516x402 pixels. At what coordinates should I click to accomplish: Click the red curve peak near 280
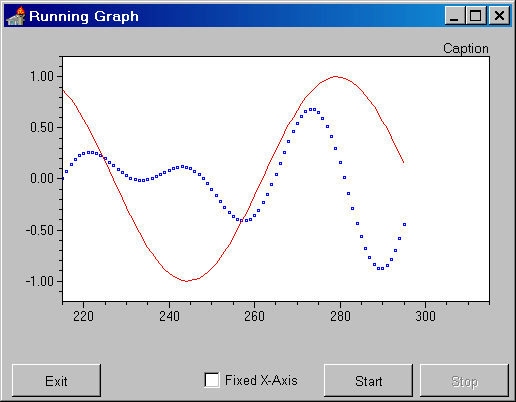click(335, 77)
